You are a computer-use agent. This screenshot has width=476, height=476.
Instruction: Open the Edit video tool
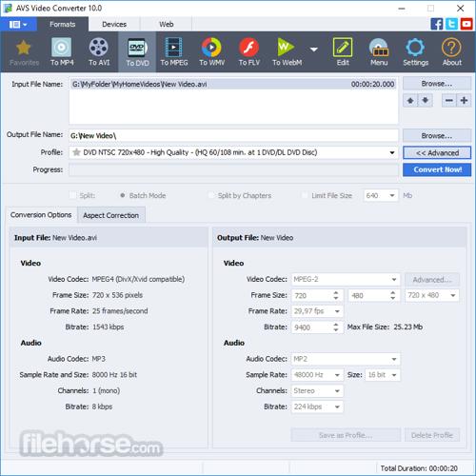tap(343, 52)
